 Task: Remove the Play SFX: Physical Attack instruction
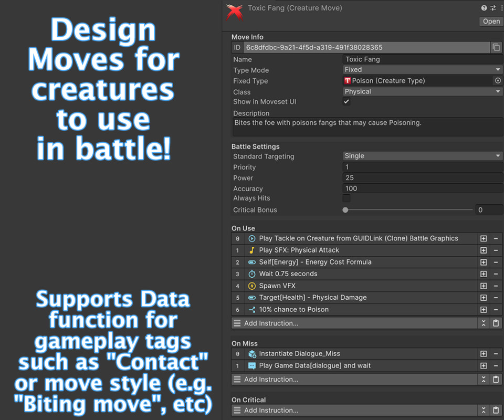496,250
